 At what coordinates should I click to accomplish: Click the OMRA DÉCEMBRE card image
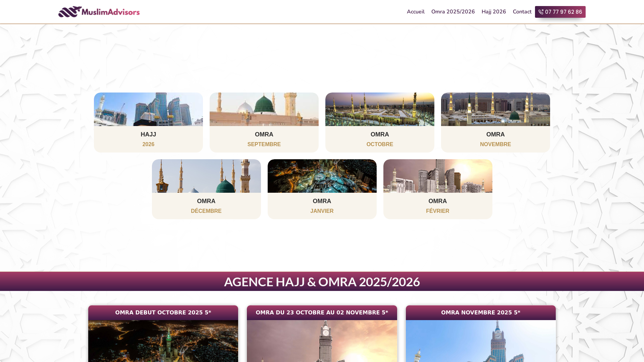tap(206, 176)
